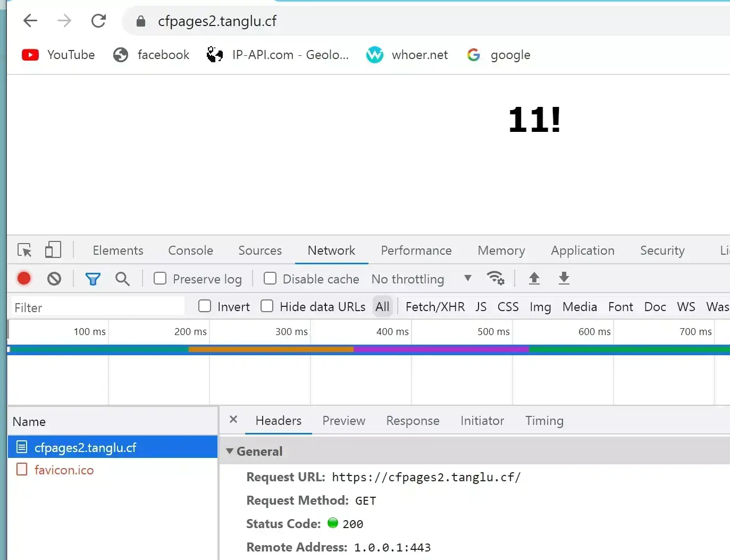The height and width of the screenshot is (560, 730).
Task: Click the browser reload page icon
Action: [x=98, y=21]
